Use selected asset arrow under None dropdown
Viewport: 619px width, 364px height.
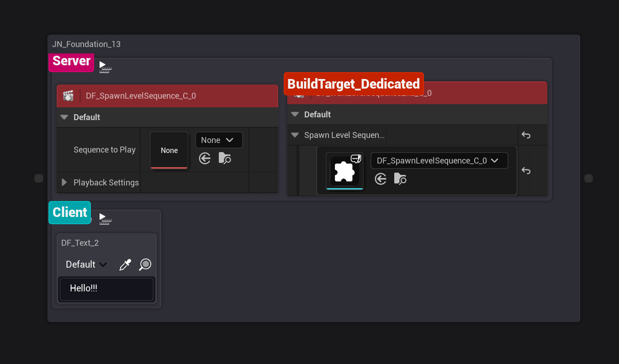[205, 158]
